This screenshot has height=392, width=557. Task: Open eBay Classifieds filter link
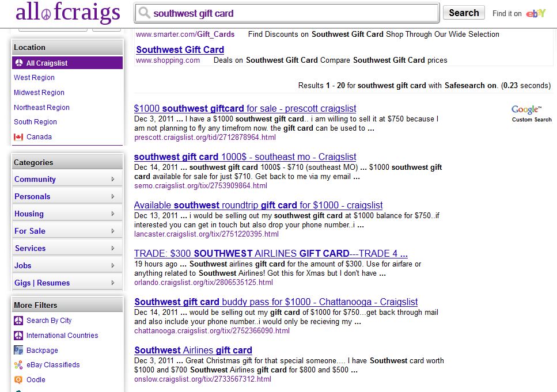pyautogui.click(x=53, y=365)
